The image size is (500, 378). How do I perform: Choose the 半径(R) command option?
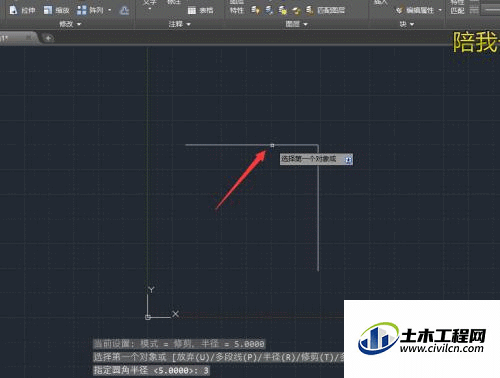(279, 357)
